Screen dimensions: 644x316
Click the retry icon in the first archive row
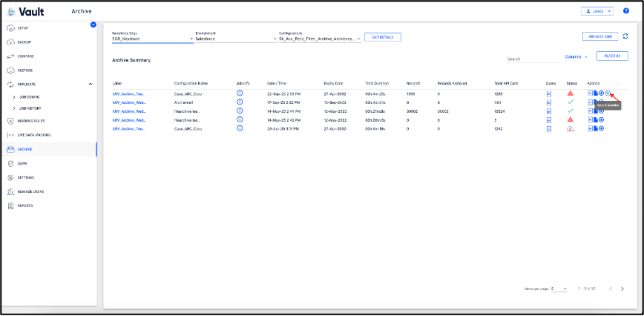pos(608,93)
